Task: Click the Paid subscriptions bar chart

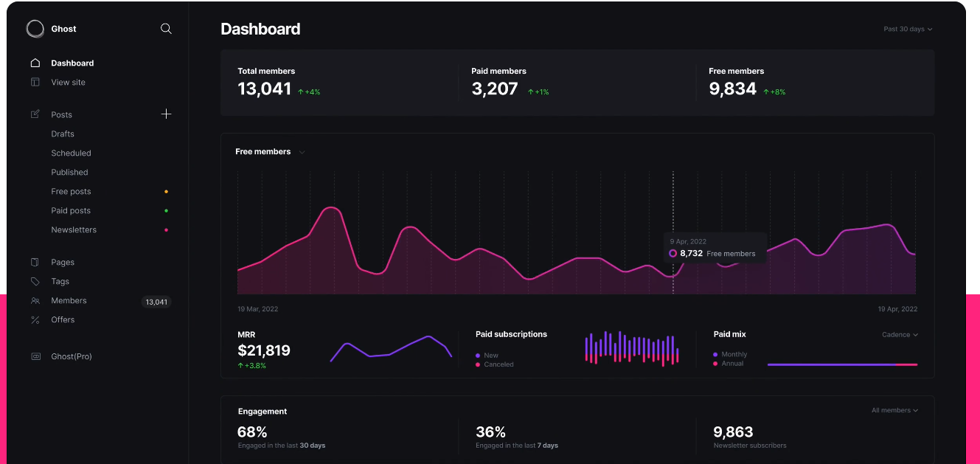Action: [x=631, y=347]
